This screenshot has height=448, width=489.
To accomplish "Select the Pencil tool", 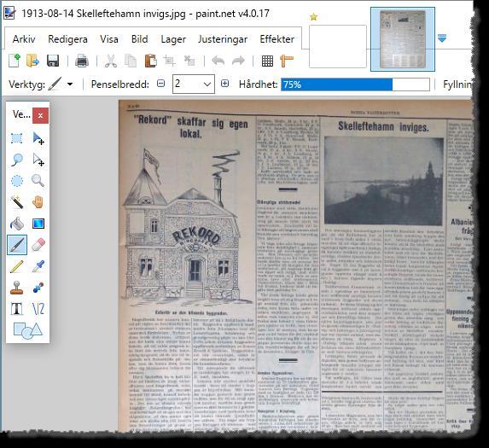I will (17, 266).
